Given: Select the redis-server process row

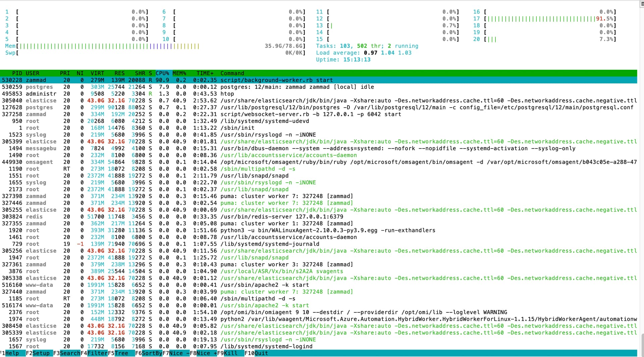Looking at the screenshot, I should (319, 217).
